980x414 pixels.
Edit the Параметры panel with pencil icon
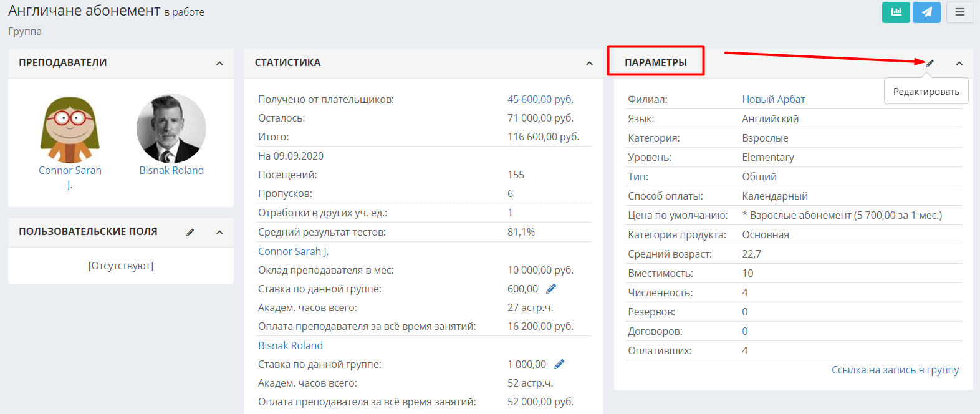930,63
